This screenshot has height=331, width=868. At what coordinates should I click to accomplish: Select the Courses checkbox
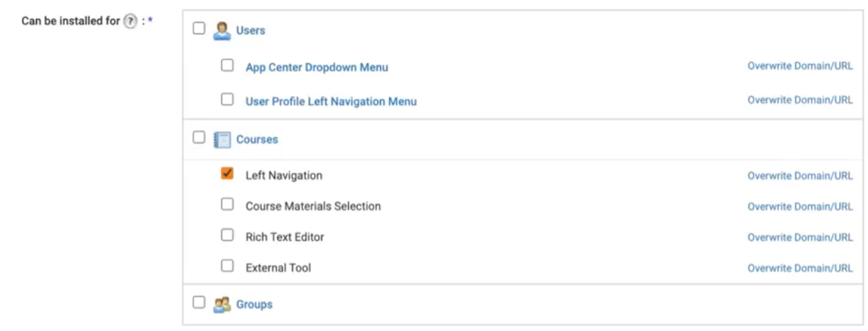[x=199, y=138]
